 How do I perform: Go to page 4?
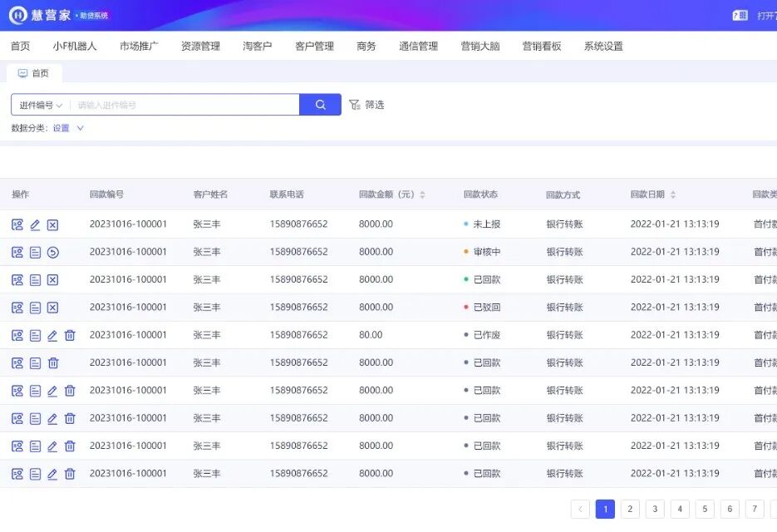[680, 510]
